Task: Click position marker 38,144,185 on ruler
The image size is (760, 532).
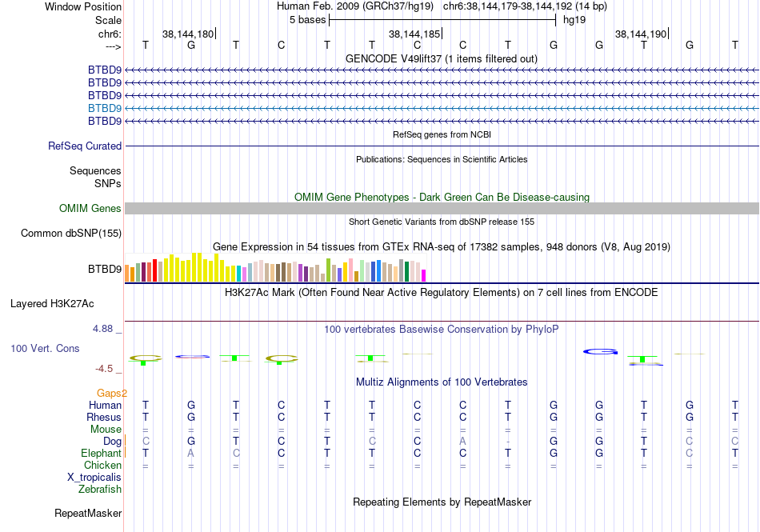Action: pyautogui.click(x=414, y=34)
